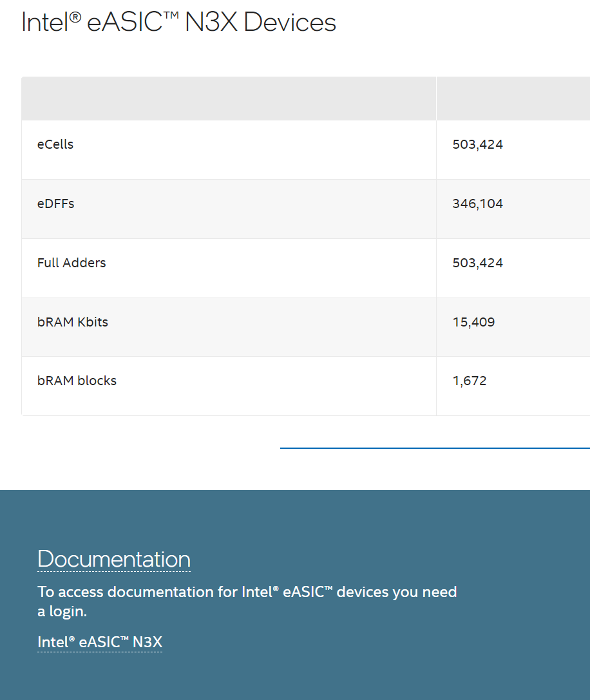Click the right column header cell
This screenshot has width=590, height=700.
point(513,98)
